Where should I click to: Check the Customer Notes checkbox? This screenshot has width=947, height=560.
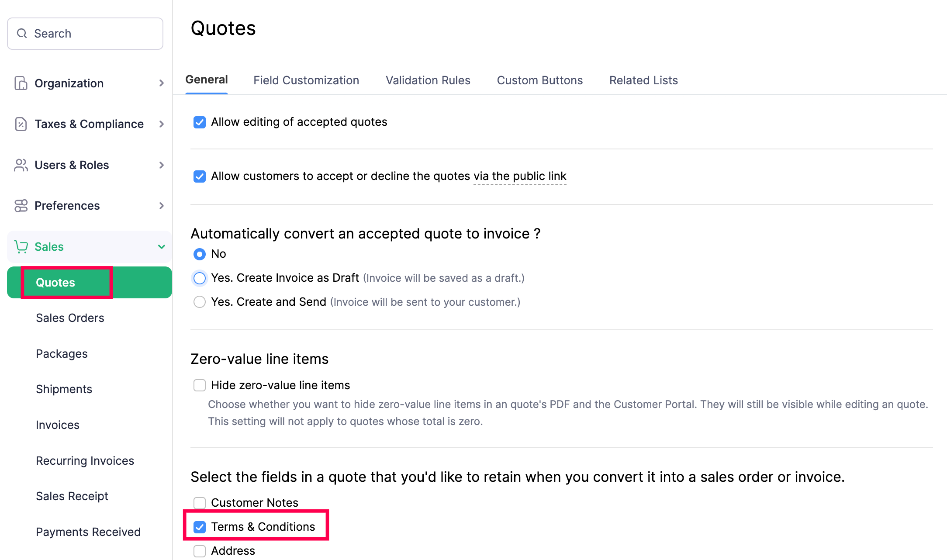point(200,503)
